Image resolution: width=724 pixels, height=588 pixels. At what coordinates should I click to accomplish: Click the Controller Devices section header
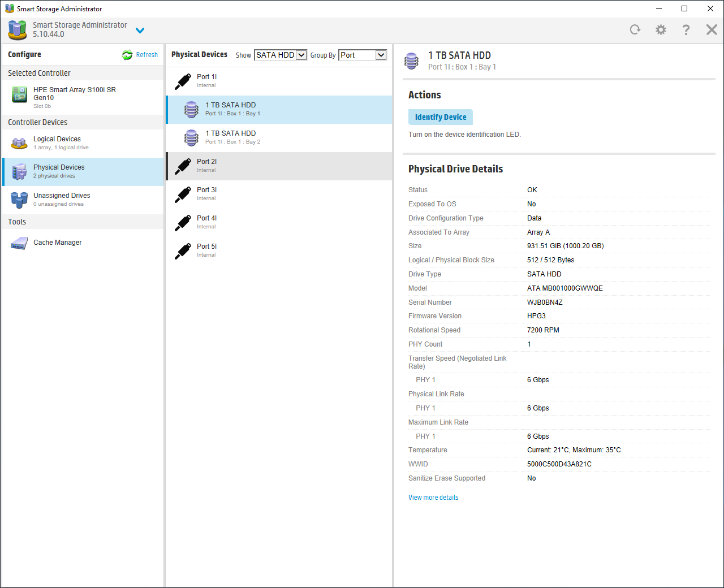(83, 122)
